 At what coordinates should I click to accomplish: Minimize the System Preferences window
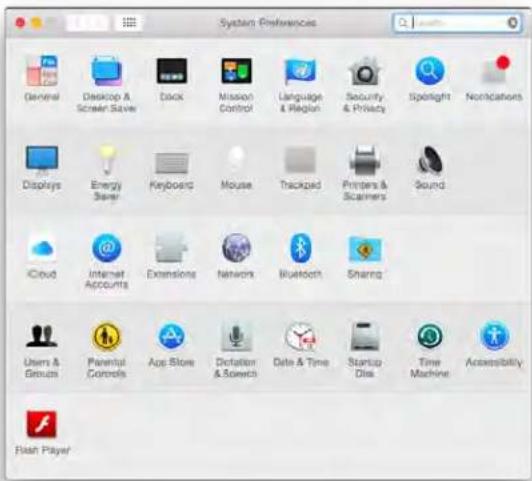36,23
